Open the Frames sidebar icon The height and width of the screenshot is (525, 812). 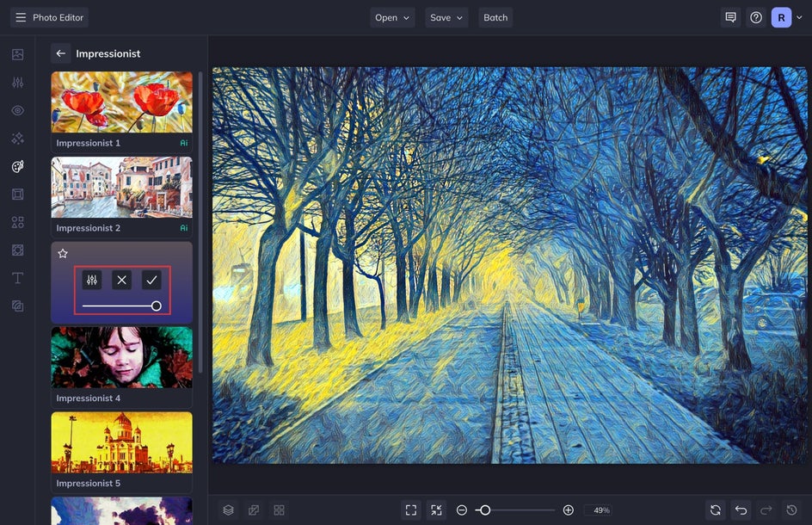click(x=17, y=195)
